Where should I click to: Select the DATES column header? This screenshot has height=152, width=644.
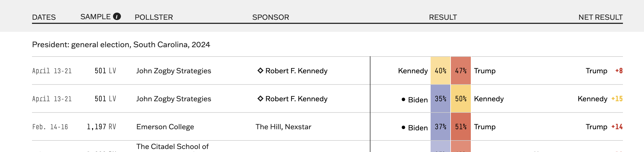[x=44, y=17]
